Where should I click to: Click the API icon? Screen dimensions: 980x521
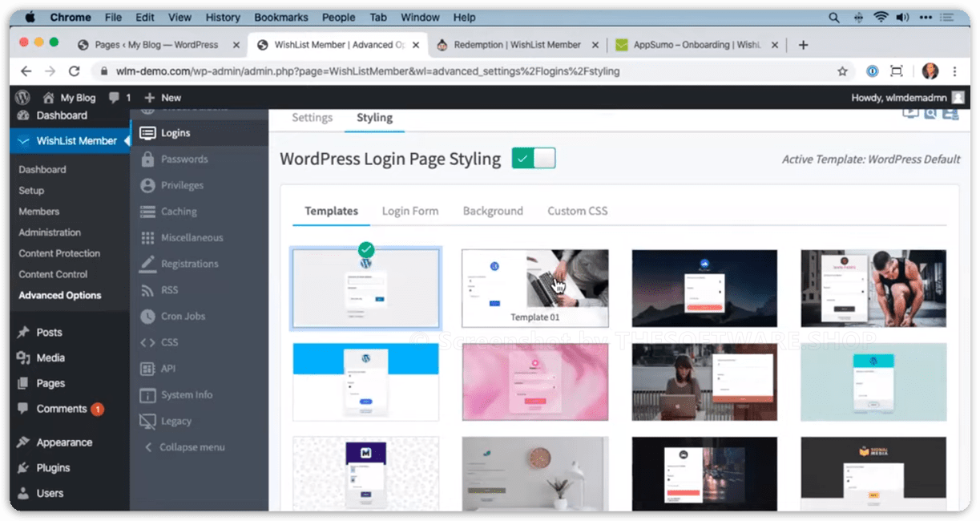147,369
